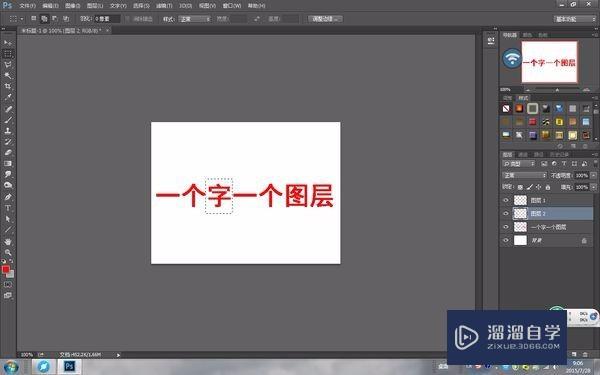Select the Magic Wand tool

point(8,76)
